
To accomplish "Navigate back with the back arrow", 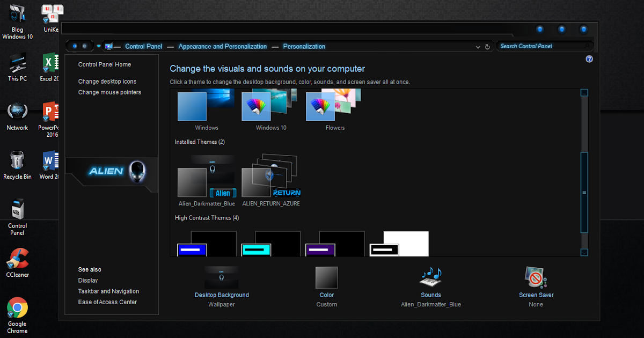I will 74,46.
